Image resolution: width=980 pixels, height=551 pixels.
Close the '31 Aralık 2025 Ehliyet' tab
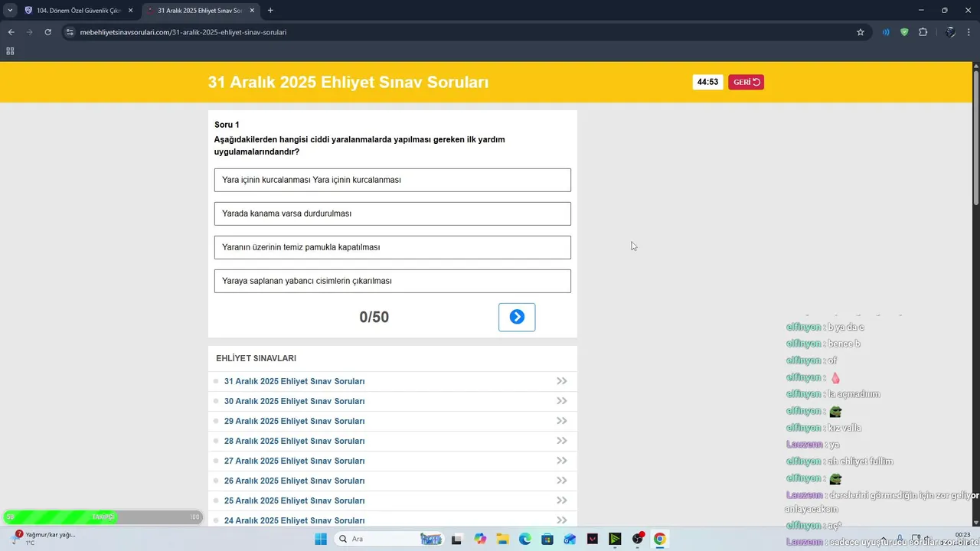(252, 11)
